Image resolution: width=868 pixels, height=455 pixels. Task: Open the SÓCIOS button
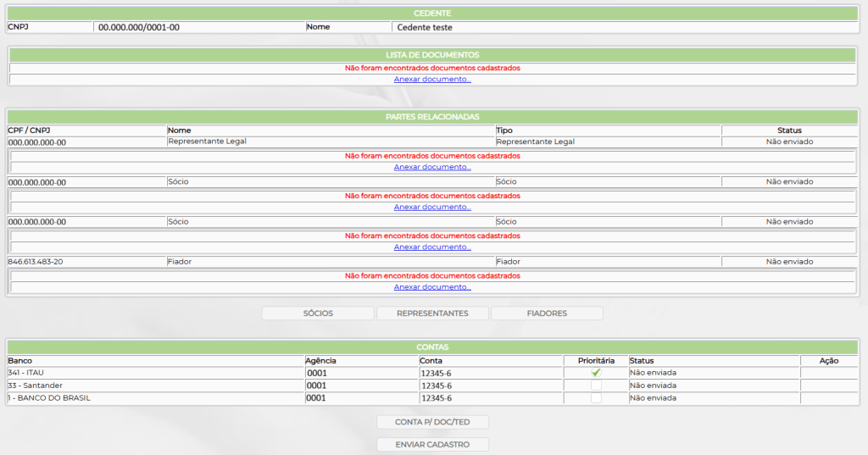tap(318, 314)
